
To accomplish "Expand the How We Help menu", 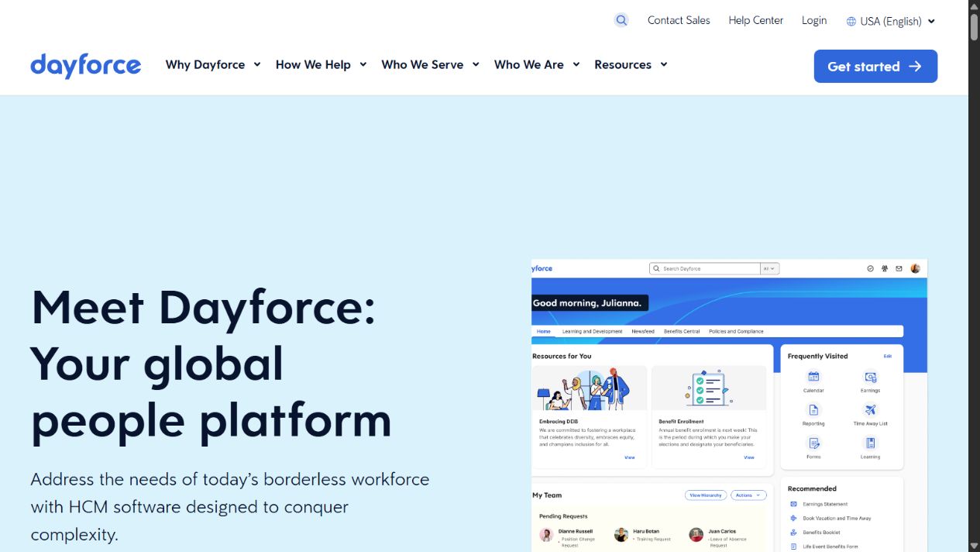I will coord(321,65).
